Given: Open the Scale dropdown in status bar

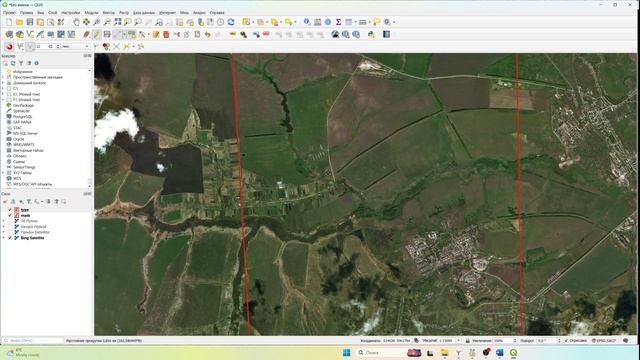Looking at the screenshot, I should click(x=458, y=340).
